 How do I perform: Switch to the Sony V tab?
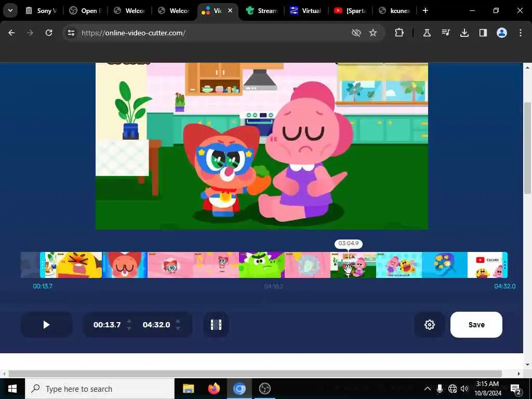[42, 10]
